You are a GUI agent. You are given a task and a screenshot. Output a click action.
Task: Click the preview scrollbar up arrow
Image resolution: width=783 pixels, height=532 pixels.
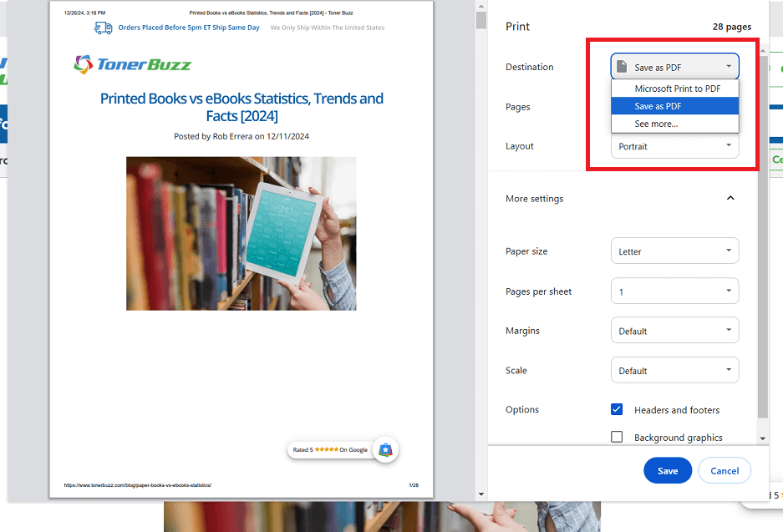click(x=480, y=8)
